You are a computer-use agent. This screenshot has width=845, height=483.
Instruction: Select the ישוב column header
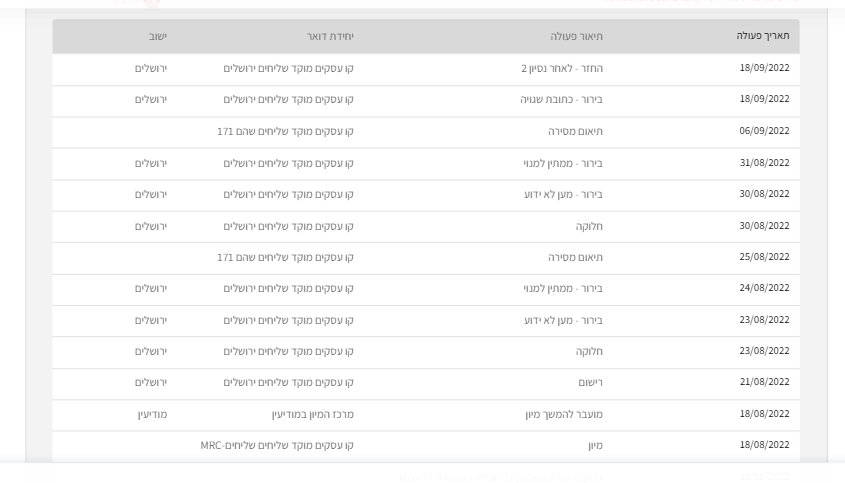(x=158, y=37)
